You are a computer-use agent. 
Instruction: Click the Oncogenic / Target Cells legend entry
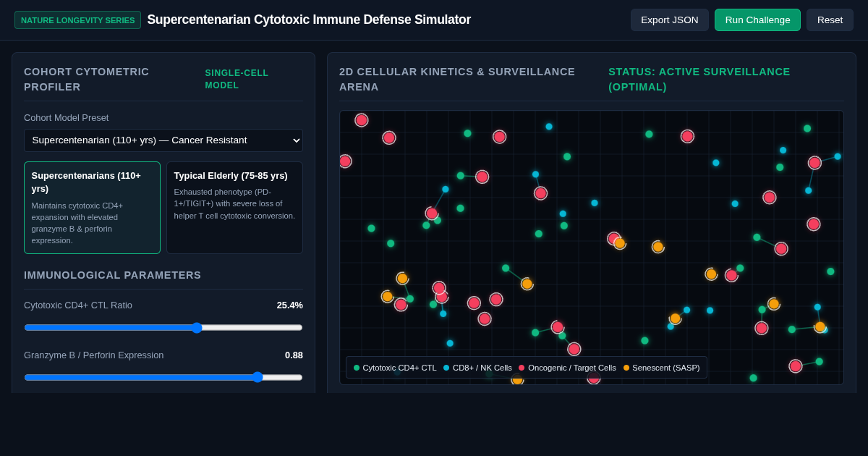pos(567,368)
